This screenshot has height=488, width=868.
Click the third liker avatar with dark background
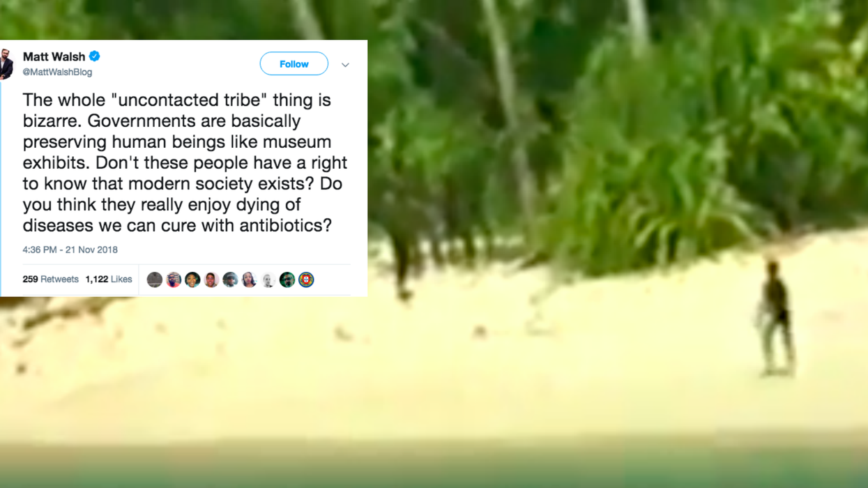tap(192, 280)
